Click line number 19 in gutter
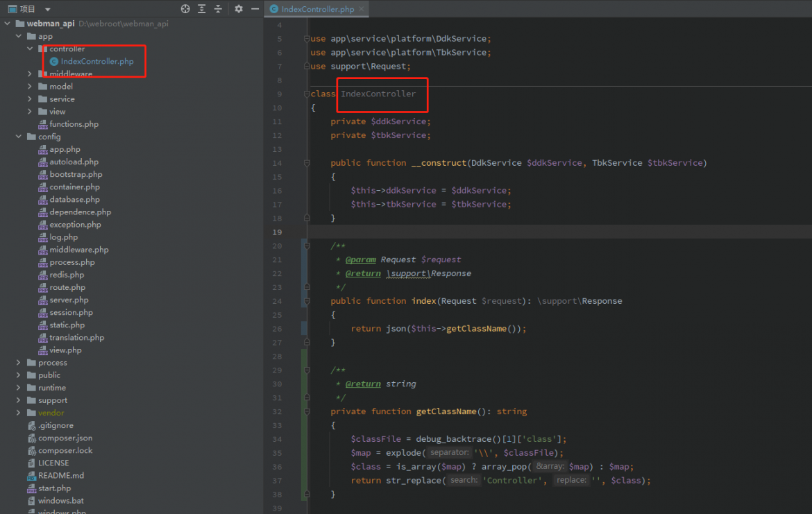812x514 pixels. (277, 232)
